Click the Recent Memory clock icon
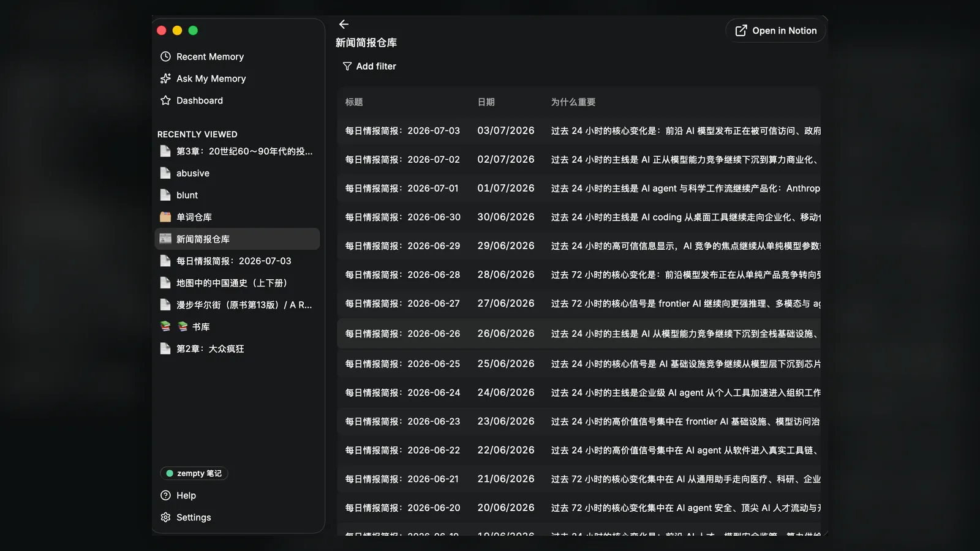The image size is (980, 551). pyautogui.click(x=165, y=56)
